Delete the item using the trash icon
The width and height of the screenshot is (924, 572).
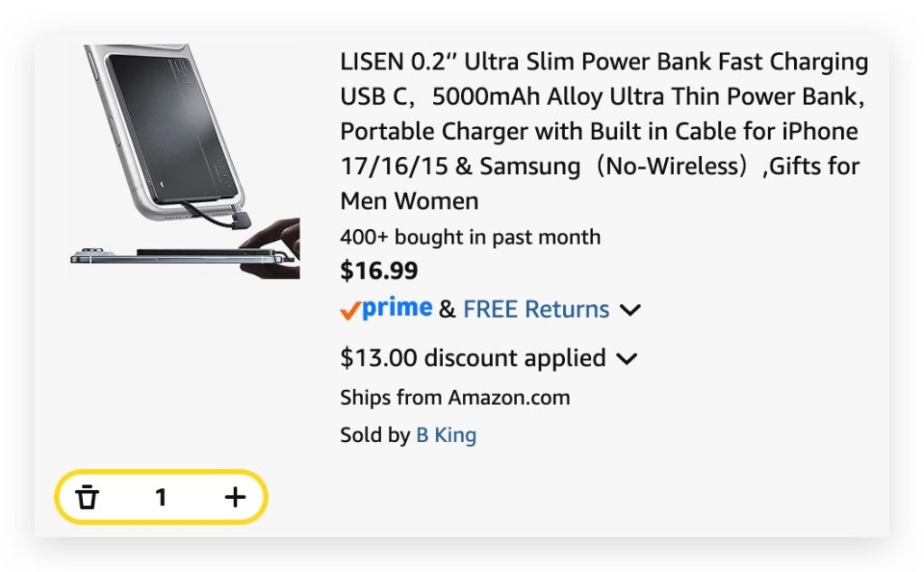pos(87,497)
